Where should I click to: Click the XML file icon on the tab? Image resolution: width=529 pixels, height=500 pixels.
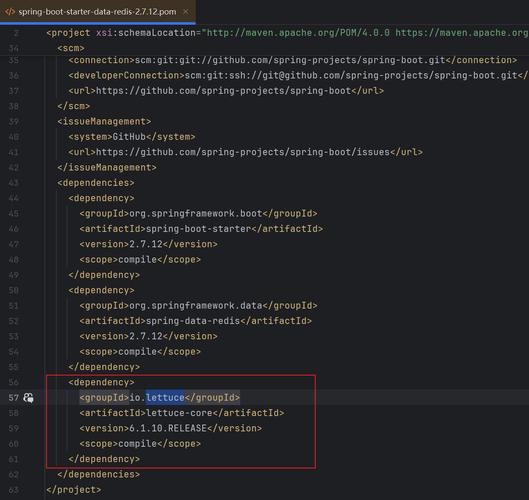pos(10,12)
